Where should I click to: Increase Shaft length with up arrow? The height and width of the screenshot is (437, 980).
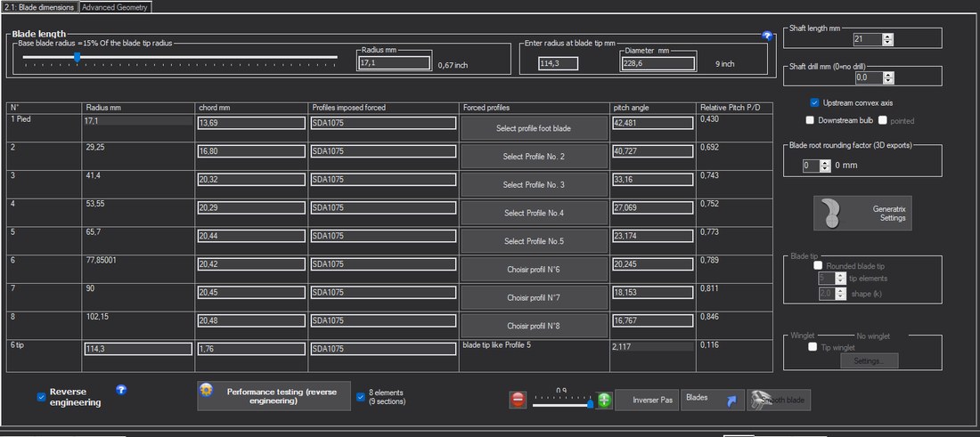pyautogui.click(x=888, y=36)
